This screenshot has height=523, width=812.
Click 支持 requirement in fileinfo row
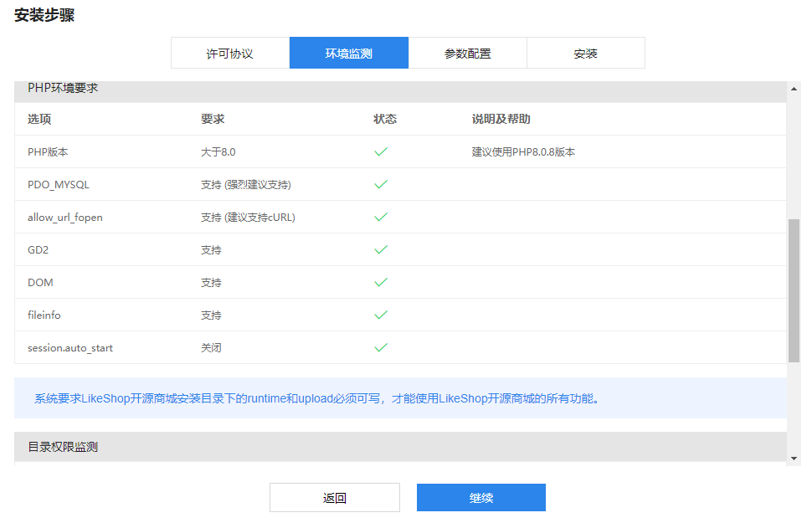point(211,315)
